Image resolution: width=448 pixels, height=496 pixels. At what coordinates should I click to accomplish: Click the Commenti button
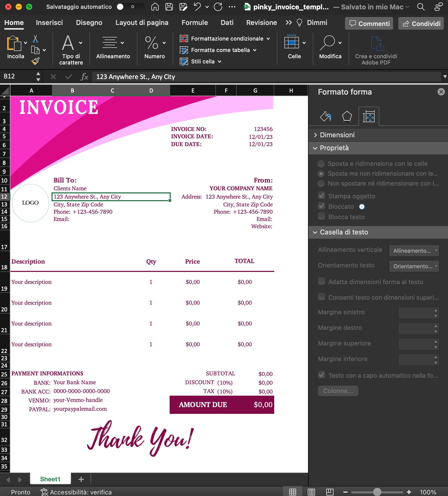coord(369,24)
